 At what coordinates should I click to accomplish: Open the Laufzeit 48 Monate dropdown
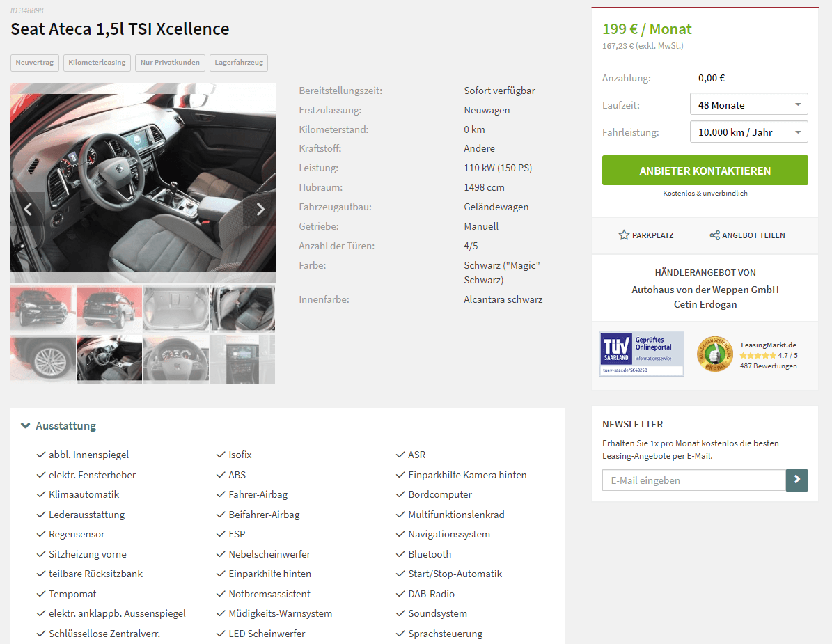tap(748, 104)
